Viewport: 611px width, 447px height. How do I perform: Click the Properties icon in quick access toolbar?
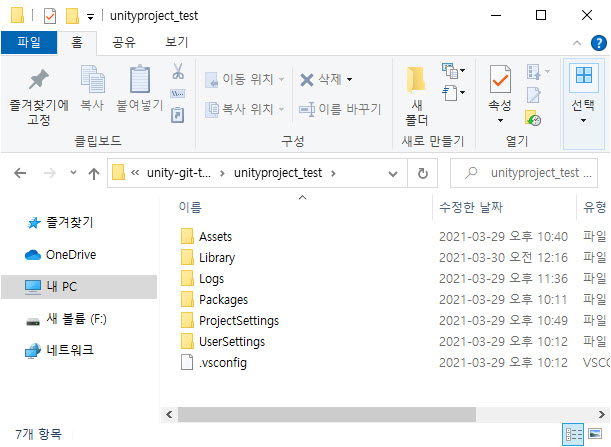click(50, 16)
